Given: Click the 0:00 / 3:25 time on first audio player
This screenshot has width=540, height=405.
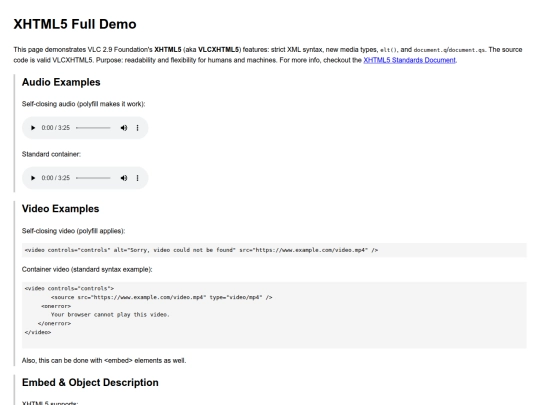Looking at the screenshot, I should pyautogui.click(x=55, y=128).
